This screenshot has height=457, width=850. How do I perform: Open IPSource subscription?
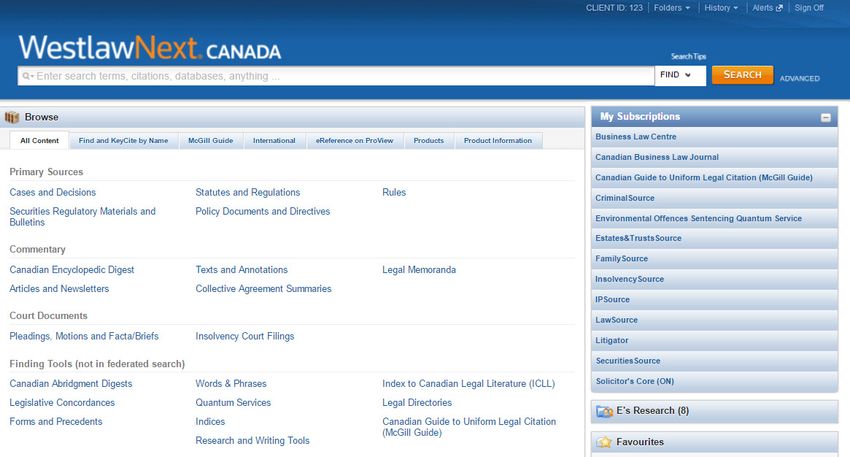(612, 300)
